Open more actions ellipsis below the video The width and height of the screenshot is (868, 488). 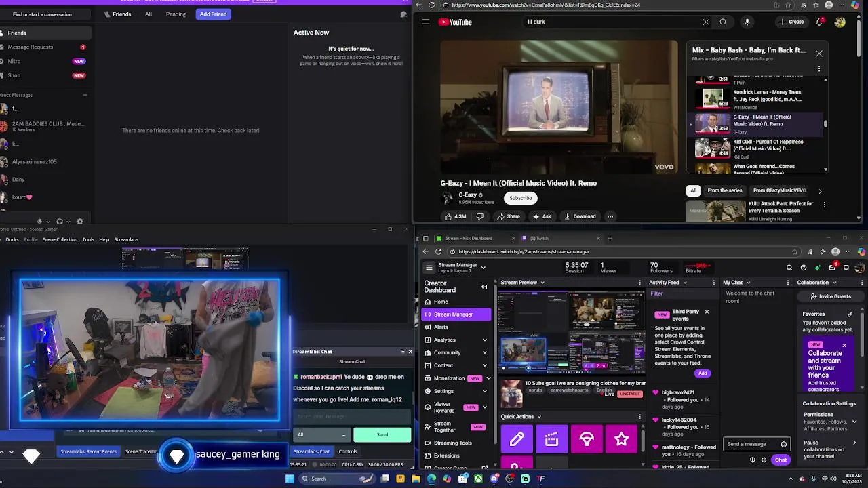(x=610, y=216)
